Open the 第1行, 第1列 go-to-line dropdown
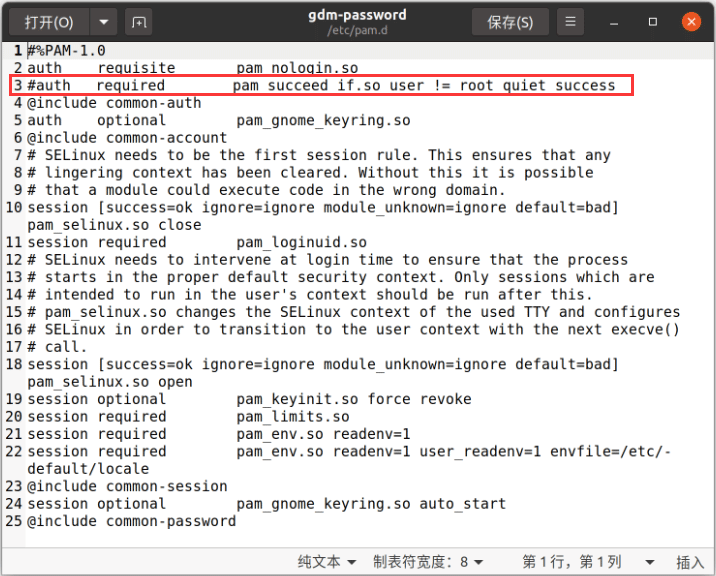Image resolution: width=716 pixels, height=576 pixels. point(588,562)
